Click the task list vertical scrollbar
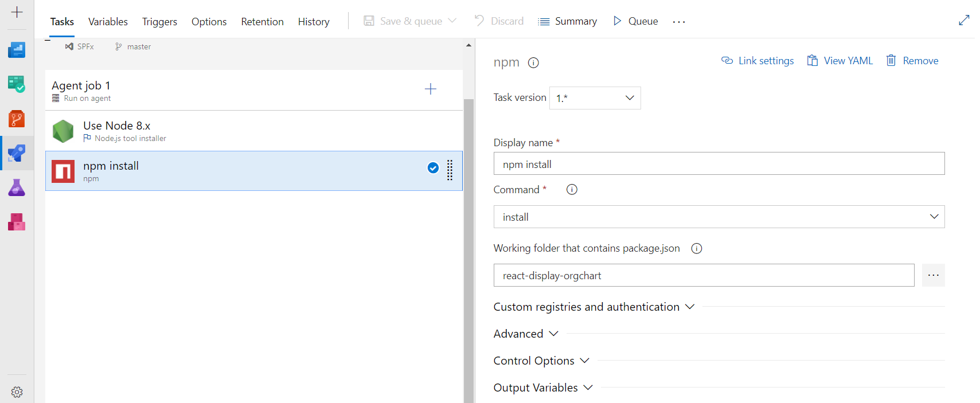This screenshot has width=980, height=403. [468, 229]
